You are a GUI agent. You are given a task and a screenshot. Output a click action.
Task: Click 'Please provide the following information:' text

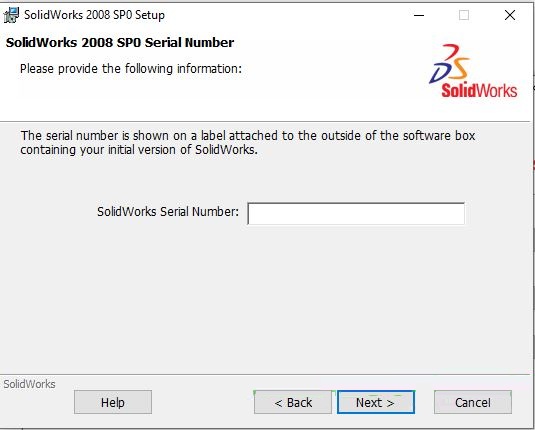pyautogui.click(x=131, y=69)
